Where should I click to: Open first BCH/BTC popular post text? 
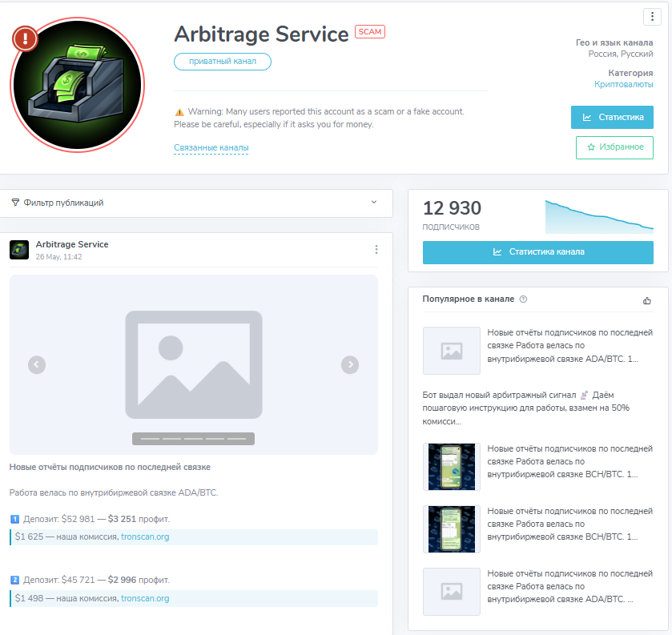click(x=570, y=461)
